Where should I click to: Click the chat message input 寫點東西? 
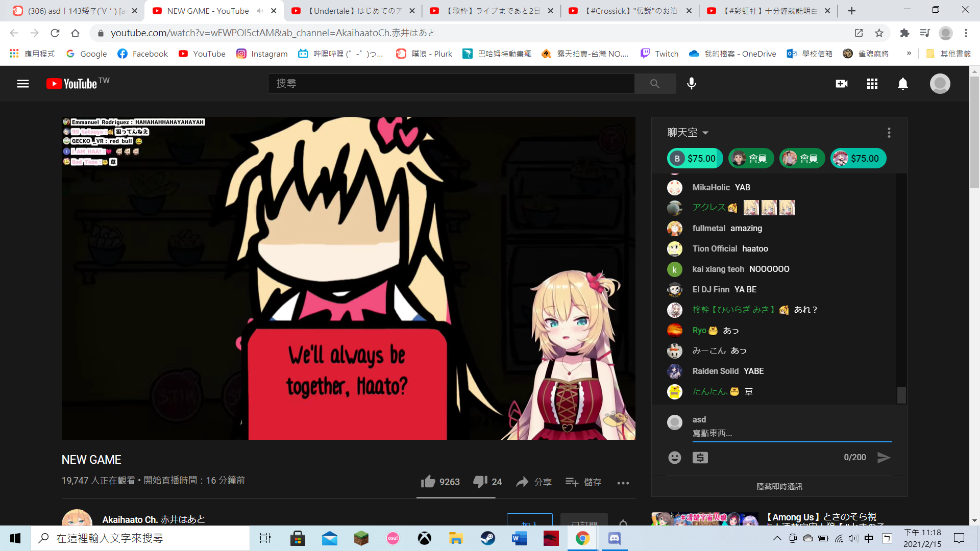point(792,433)
